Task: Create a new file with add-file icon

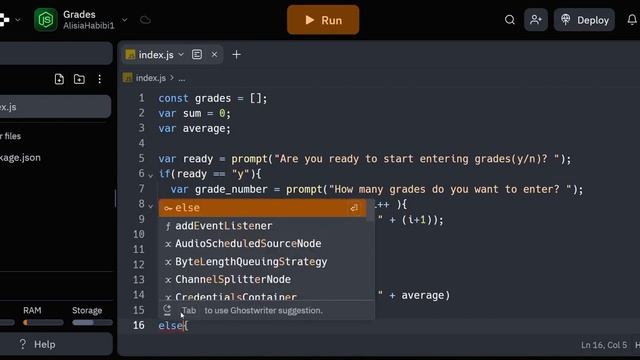Action: pyautogui.click(x=59, y=79)
